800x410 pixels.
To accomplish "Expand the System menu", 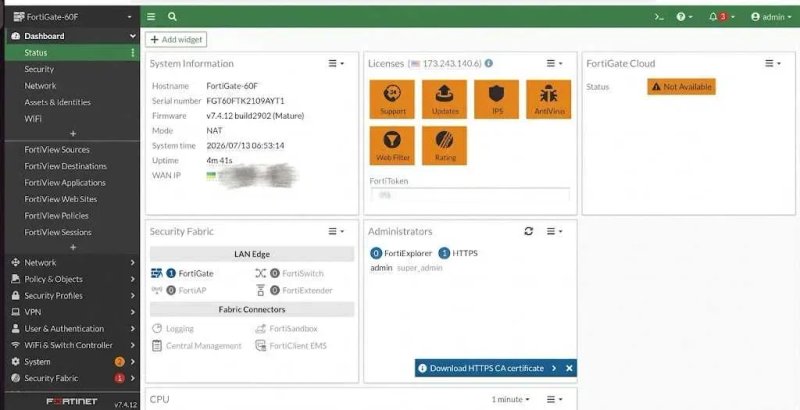I will click(x=72, y=362).
